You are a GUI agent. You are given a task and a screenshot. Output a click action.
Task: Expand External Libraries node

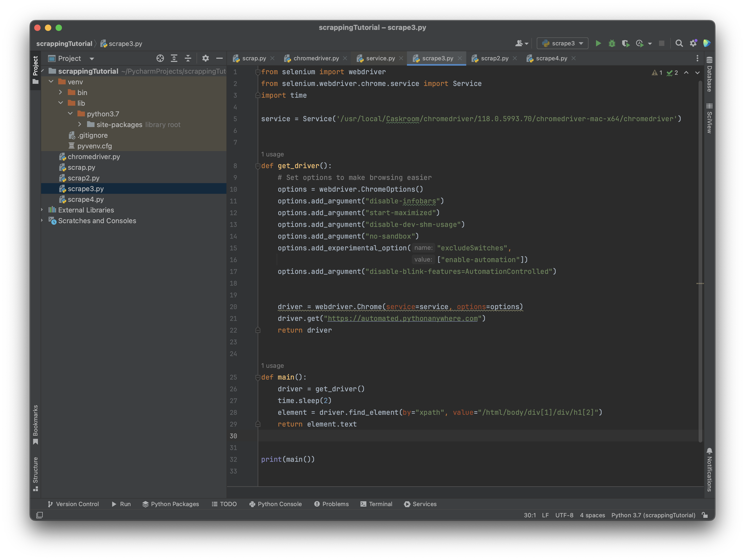pyautogui.click(x=42, y=210)
